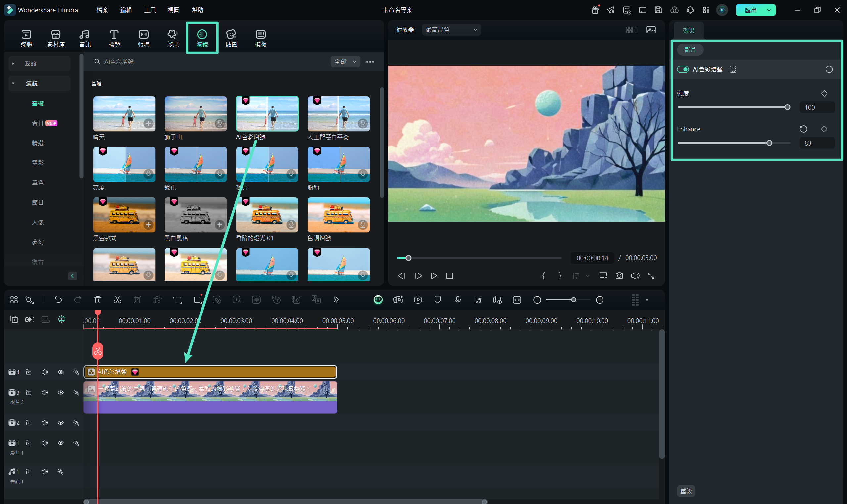This screenshot has width=847, height=504.
Task: Open the three-dot more options menu
Action: point(370,62)
